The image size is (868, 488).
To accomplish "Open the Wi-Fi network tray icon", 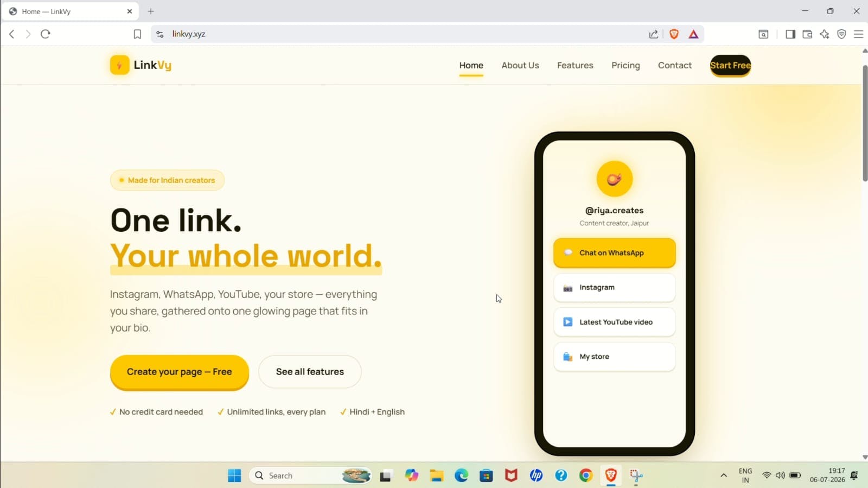I will pyautogui.click(x=767, y=476).
